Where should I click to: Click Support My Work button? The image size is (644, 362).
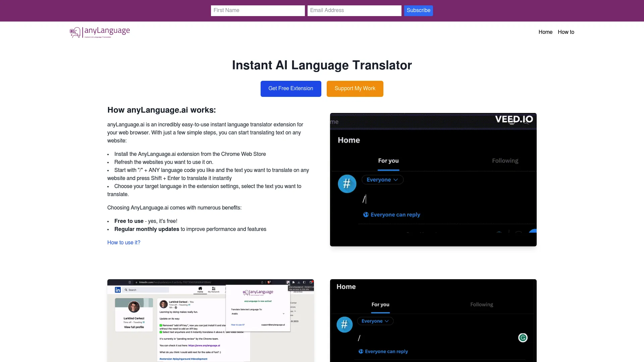[355, 88]
